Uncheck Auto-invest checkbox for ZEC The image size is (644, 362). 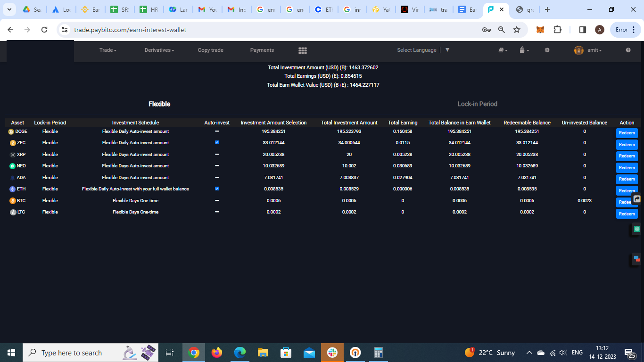tap(217, 142)
